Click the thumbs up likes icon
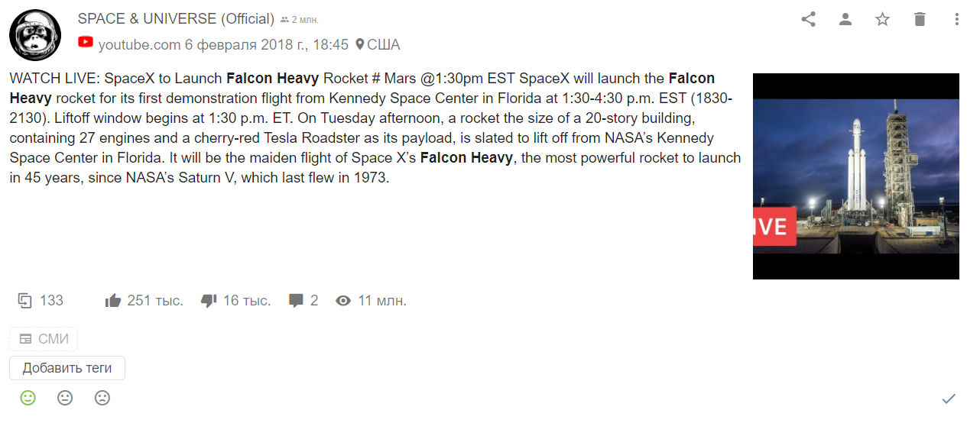This screenshot has height=423, width=980. point(113,301)
